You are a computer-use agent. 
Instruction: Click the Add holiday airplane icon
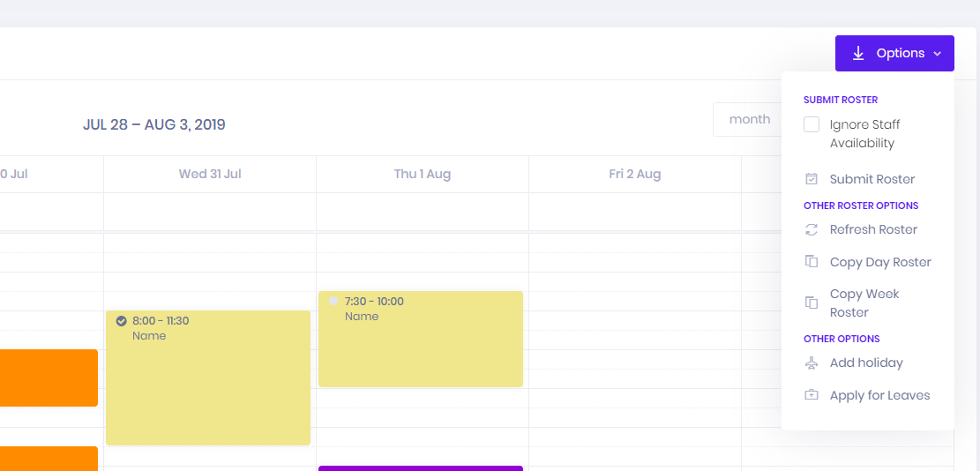812,363
